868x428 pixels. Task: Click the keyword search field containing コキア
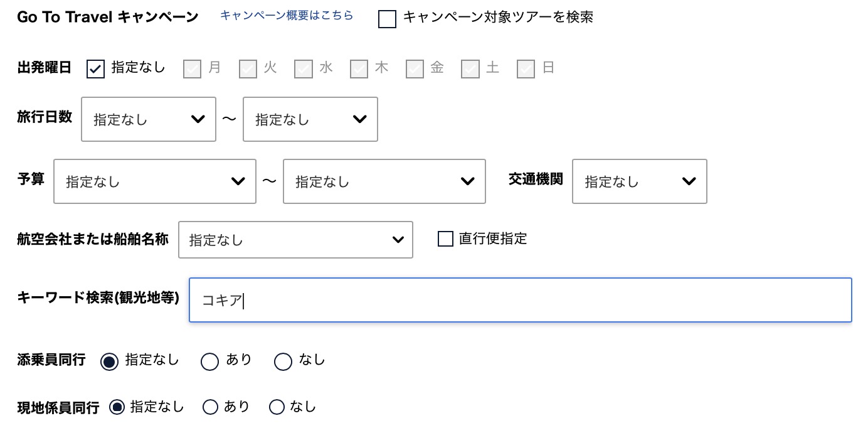point(519,300)
